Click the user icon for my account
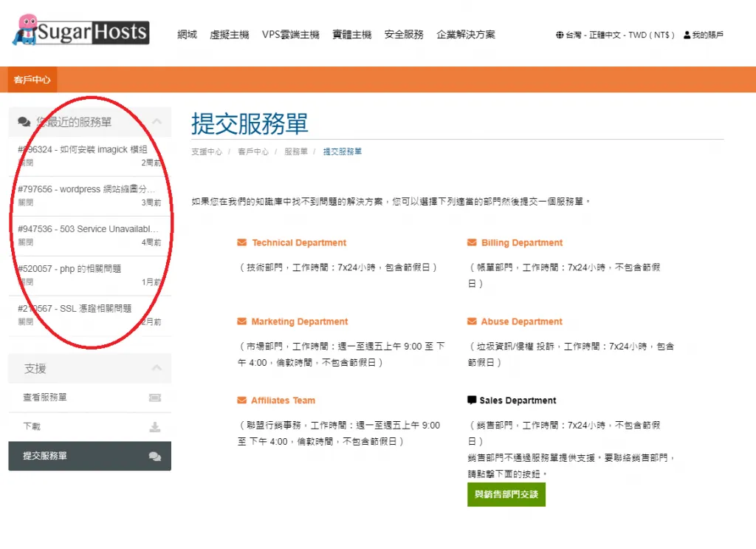 (687, 35)
